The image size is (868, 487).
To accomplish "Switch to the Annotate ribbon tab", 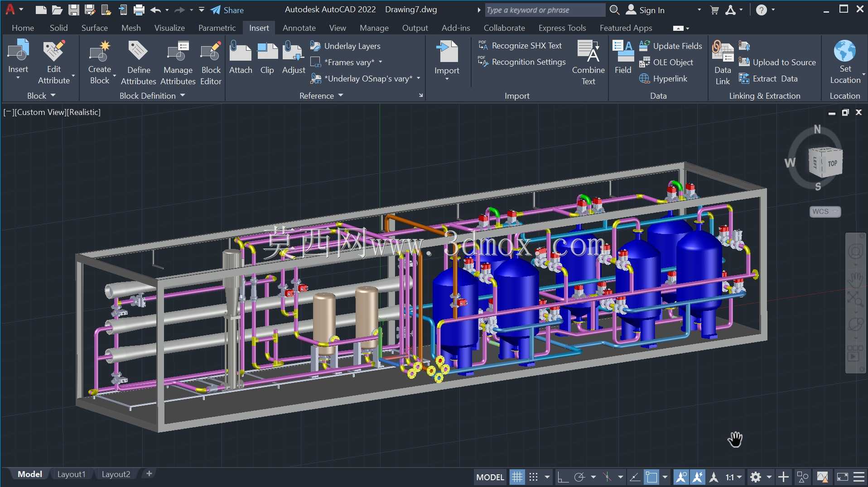I will 299,28.
